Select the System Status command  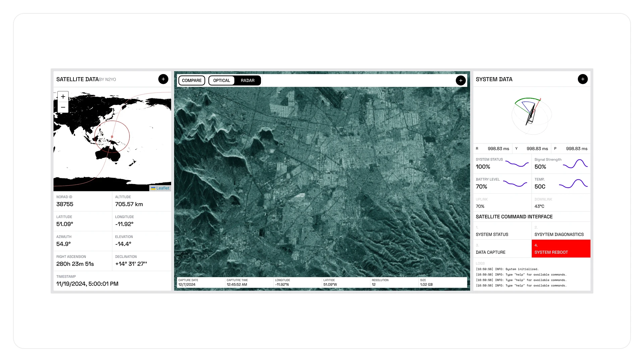tap(502, 231)
